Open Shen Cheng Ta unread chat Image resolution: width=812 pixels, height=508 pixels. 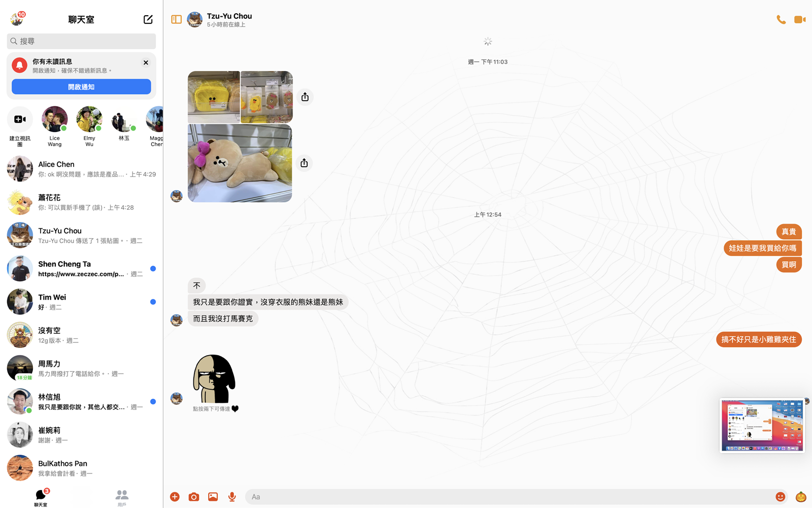pyautogui.click(x=81, y=269)
